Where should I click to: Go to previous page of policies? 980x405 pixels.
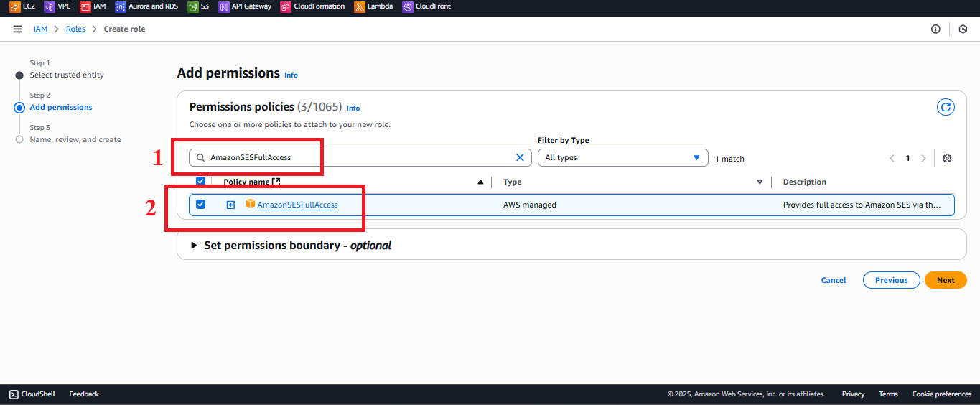pyautogui.click(x=892, y=158)
